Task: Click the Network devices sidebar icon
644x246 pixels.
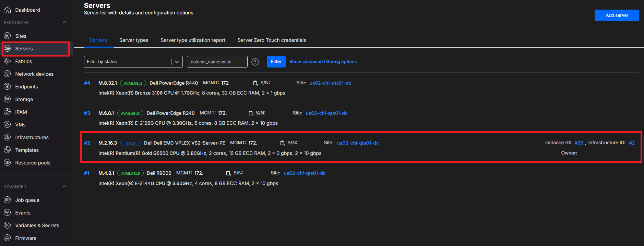Action: (7, 74)
